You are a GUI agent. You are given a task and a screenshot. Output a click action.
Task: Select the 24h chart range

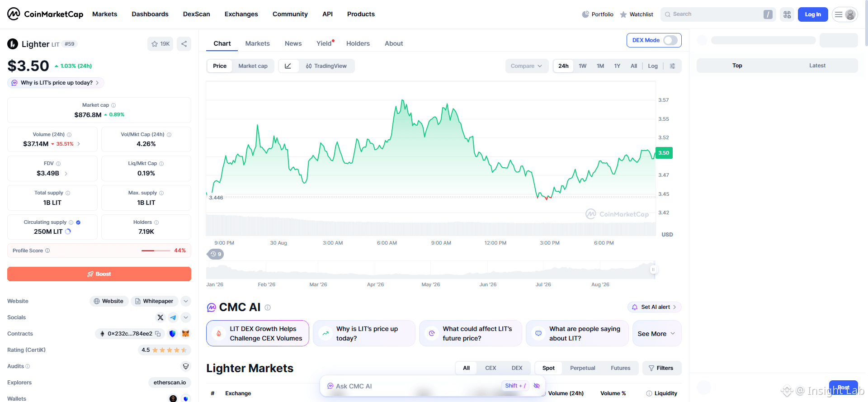click(563, 66)
